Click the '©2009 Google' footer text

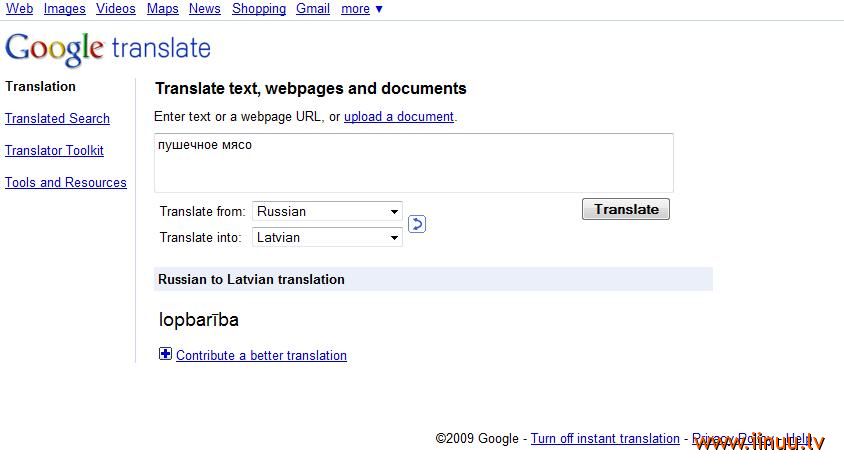click(x=477, y=438)
